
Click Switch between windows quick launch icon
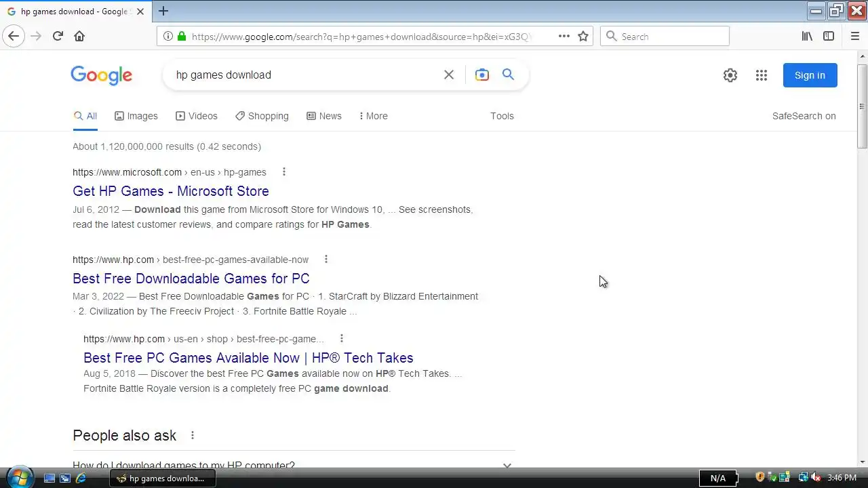tap(65, 478)
